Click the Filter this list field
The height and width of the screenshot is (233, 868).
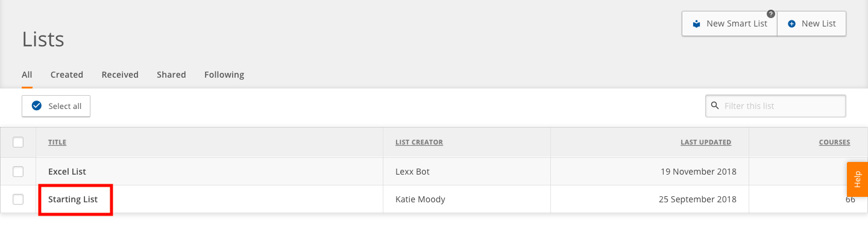776,106
